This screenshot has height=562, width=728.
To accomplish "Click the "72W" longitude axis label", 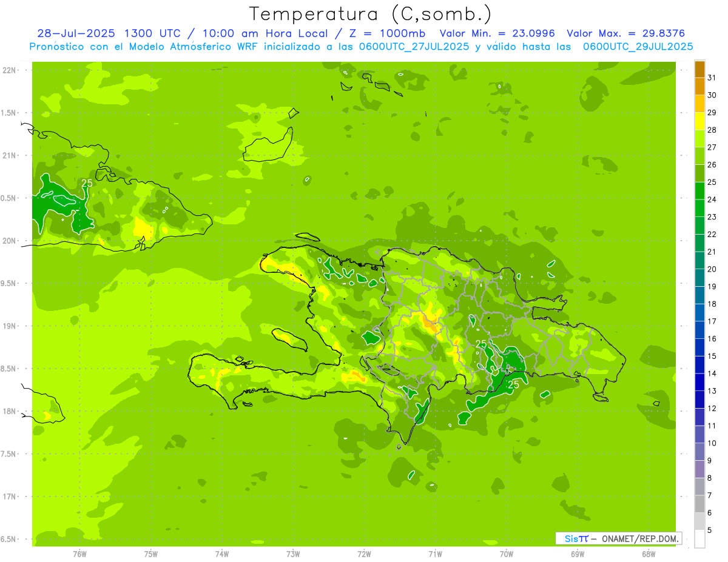I will pyautogui.click(x=364, y=554).
